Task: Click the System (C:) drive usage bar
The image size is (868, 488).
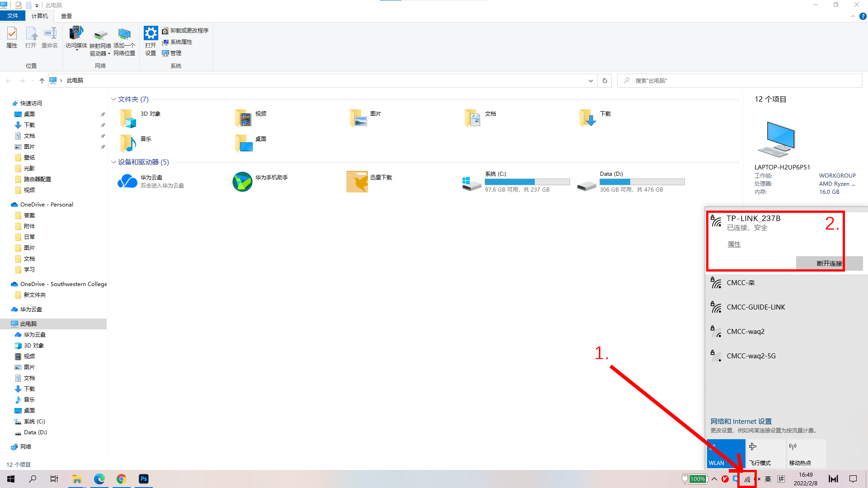Action: point(527,182)
